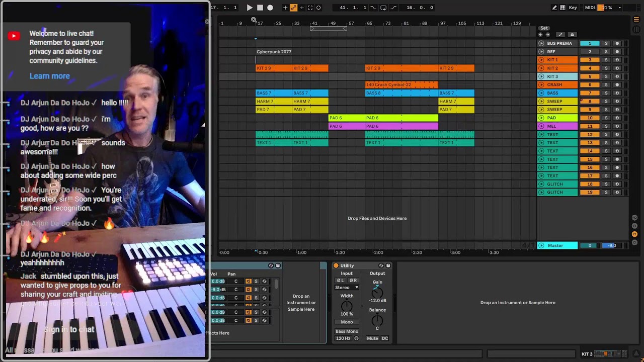The width and height of the screenshot is (644, 362).
Task: Toggle the Session Record circle button
Action: pos(318,8)
